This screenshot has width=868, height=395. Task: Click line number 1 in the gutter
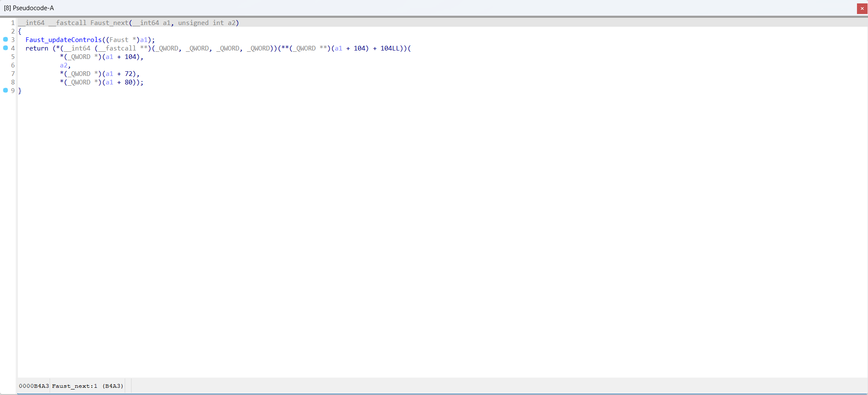pyautogui.click(x=13, y=23)
